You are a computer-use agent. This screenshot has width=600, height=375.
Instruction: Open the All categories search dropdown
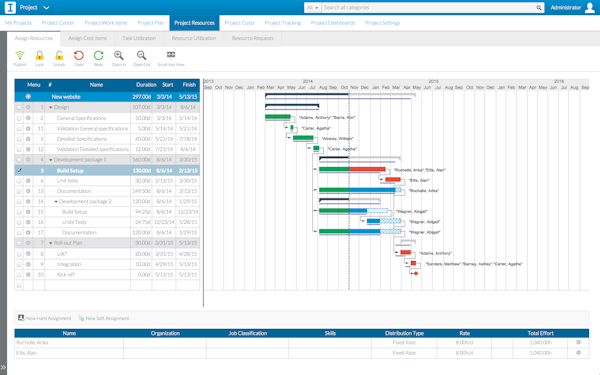click(x=312, y=8)
